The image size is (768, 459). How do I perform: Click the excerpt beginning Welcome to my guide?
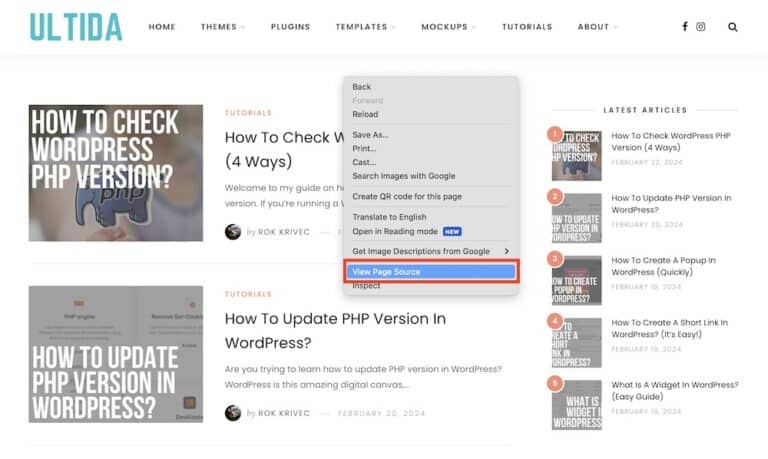(x=284, y=195)
